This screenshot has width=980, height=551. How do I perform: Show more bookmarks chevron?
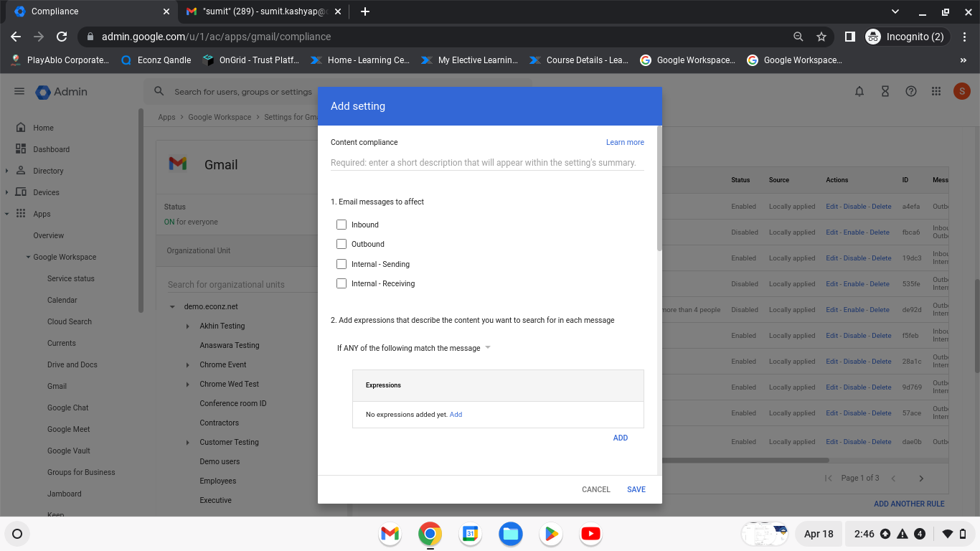pos(963,60)
